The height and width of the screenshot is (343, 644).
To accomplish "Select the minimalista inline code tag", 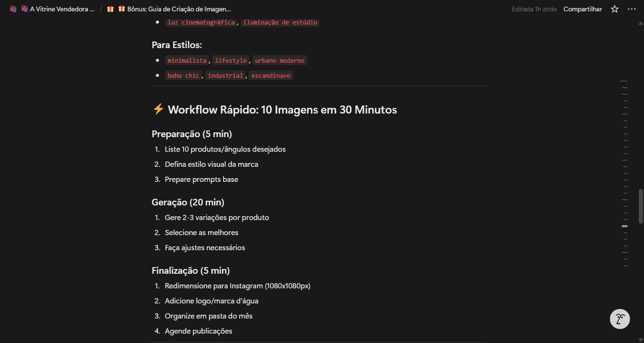I will coord(187,60).
